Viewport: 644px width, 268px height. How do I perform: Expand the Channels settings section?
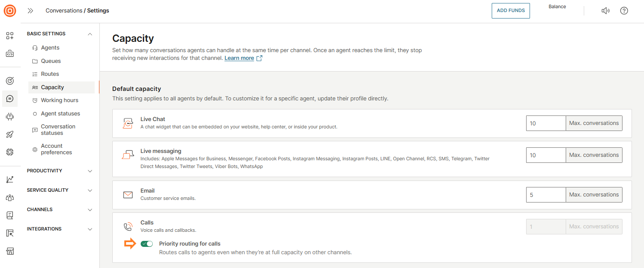click(x=90, y=210)
